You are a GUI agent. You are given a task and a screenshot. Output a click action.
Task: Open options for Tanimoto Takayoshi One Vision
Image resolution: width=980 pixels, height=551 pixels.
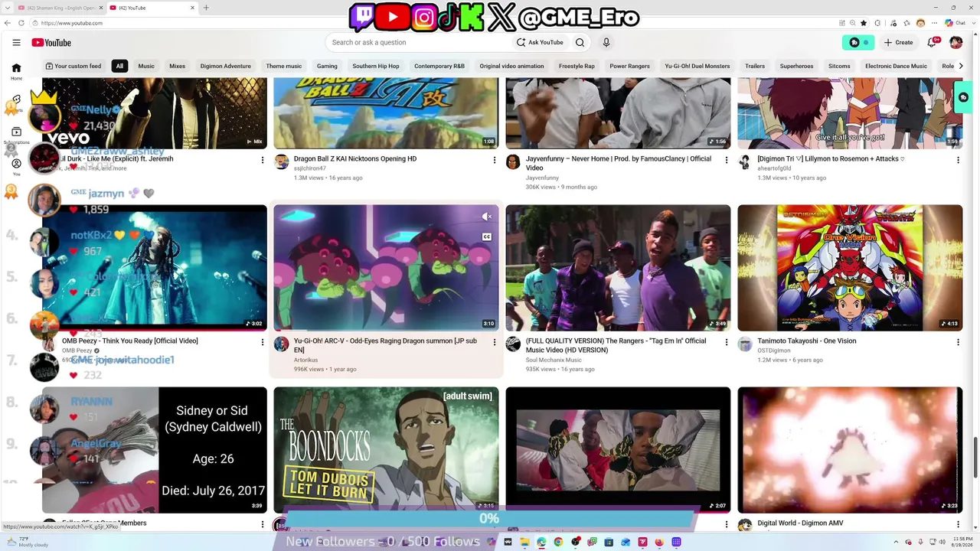coord(958,342)
